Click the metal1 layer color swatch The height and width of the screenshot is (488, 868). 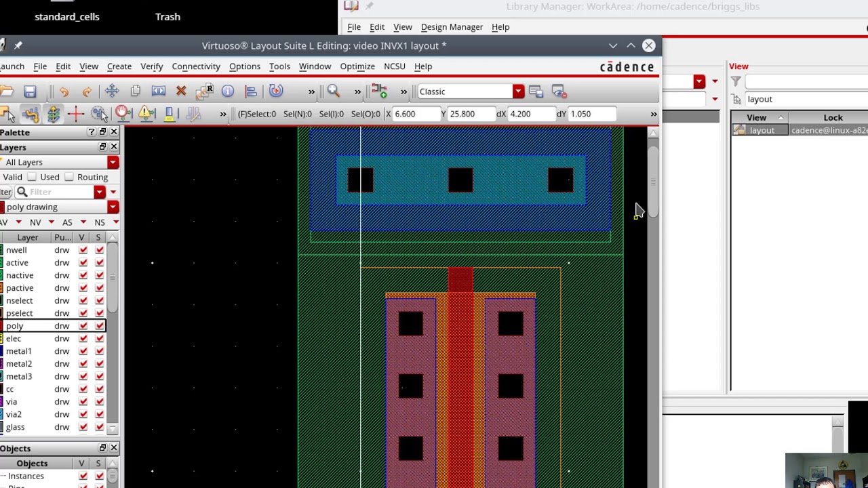pyautogui.click(x=2, y=351)
